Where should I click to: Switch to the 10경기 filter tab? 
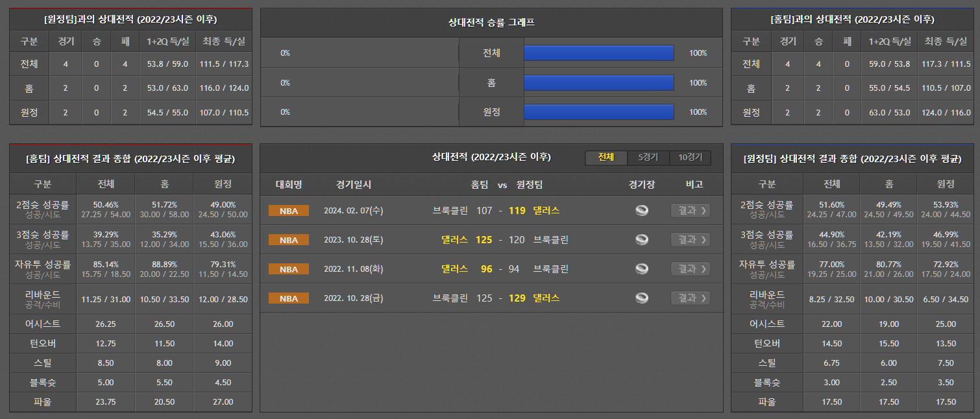[690, 158]
